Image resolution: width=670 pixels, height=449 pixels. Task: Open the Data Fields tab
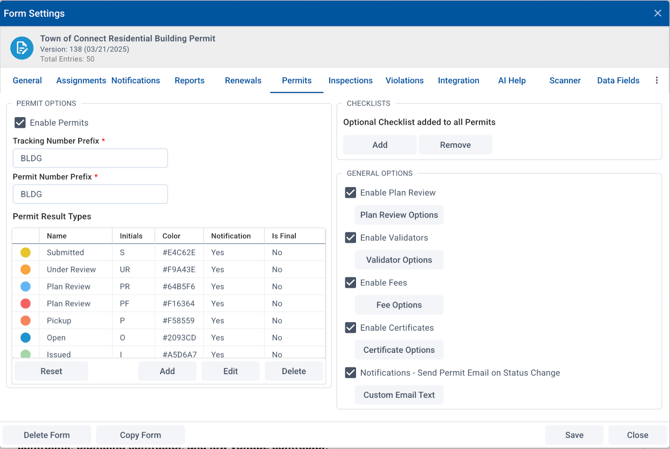[x=618, y=81]
